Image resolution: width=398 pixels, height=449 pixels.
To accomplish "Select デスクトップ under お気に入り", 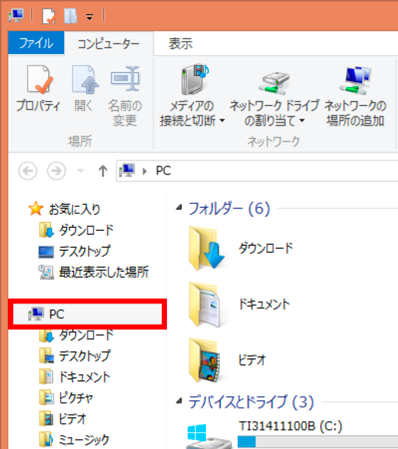I will coord(74,251).
